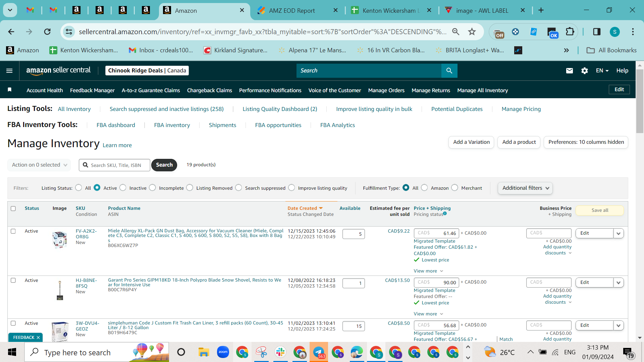Open a new browser tab
Screen dimensions: 644x362
(x=541, y=10)
